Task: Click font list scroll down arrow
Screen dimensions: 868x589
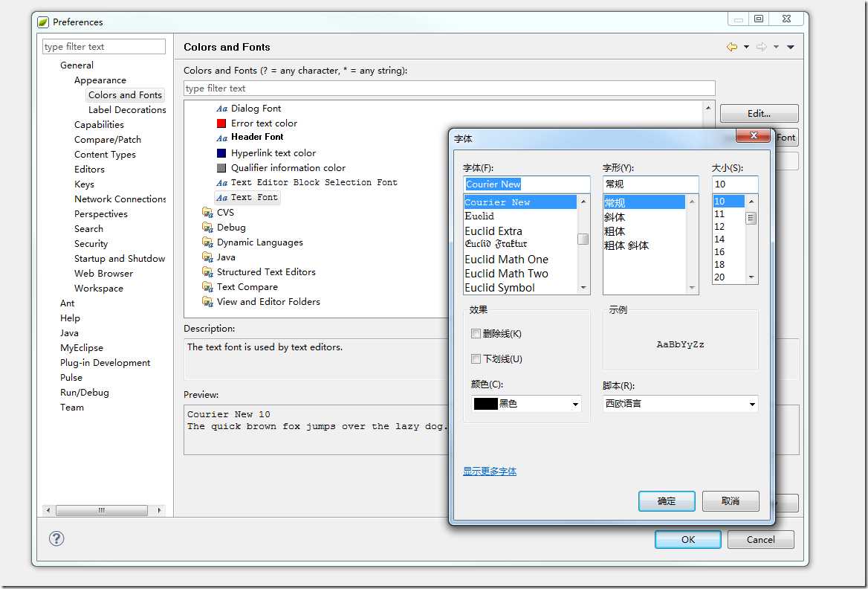Action: 583,288
